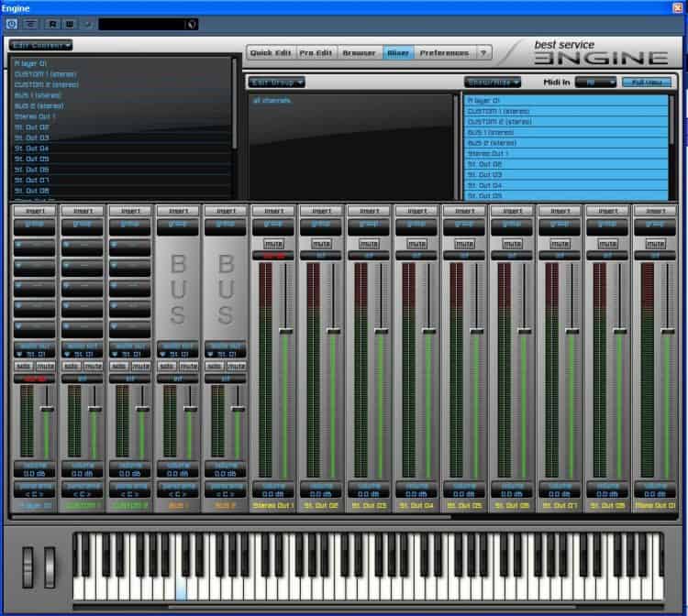This screenshot has width=688, height=616.
Task: Click group button on St. Out 03 strip
Action: point(369,225)
